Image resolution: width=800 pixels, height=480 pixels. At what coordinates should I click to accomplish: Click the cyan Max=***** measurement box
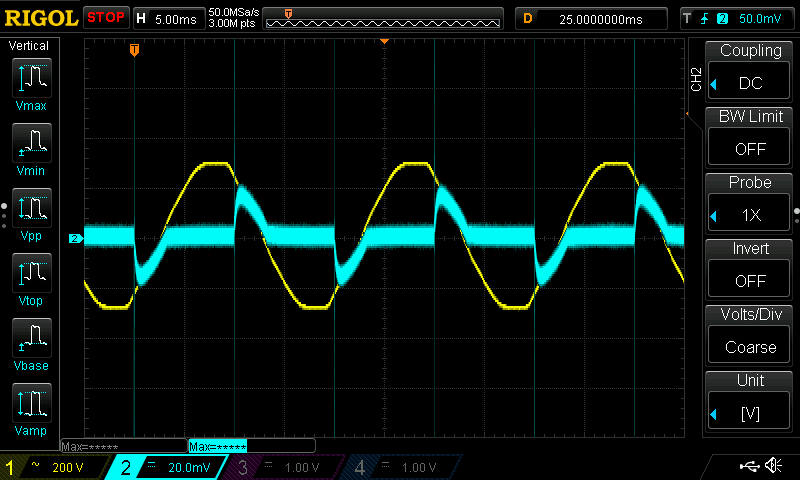click(x=252, y=446)
